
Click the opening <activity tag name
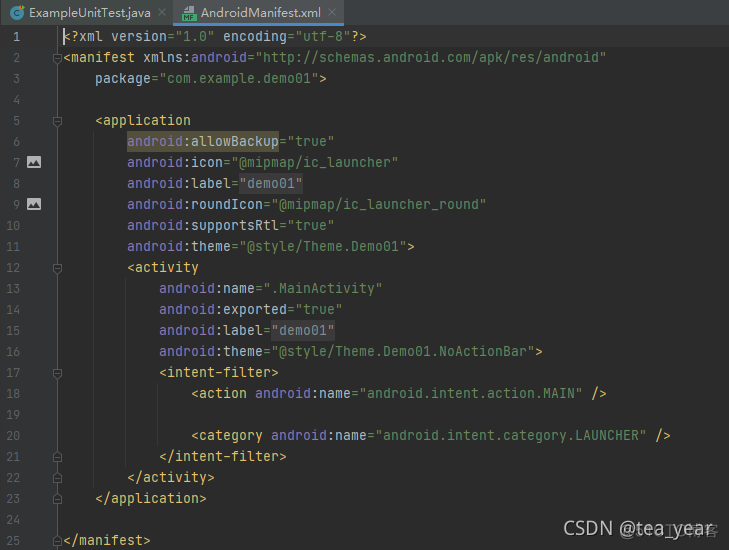pyautogui.click(x=163, y=267)
